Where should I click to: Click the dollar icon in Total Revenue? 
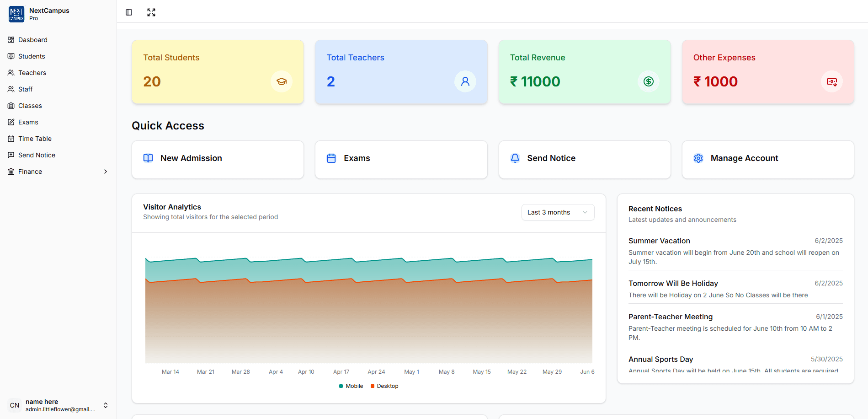[x=649, y=81]
